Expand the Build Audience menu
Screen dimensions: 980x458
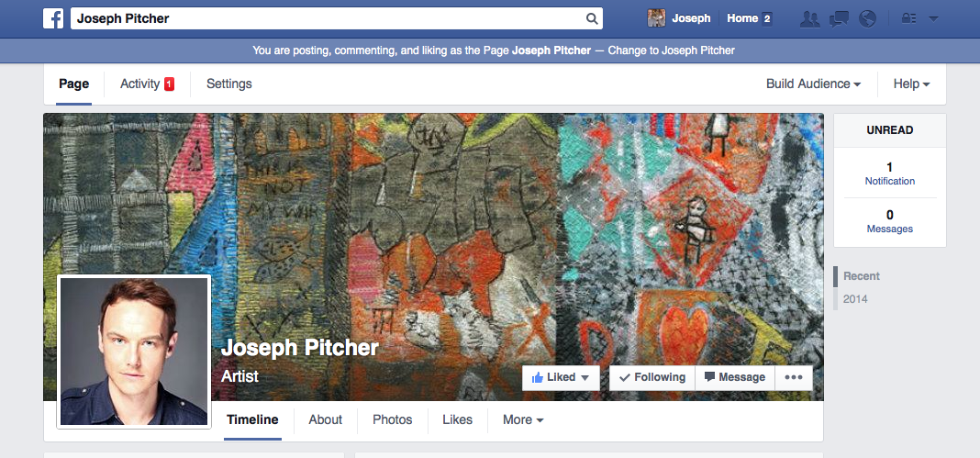pyautogui.click(x=814, y=84)
